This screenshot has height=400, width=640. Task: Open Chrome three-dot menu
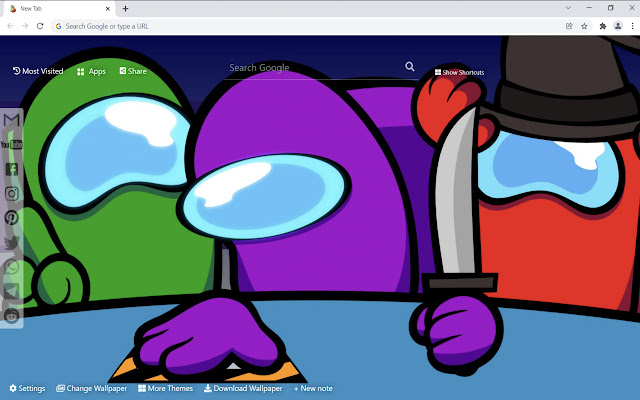pos(632,26)
